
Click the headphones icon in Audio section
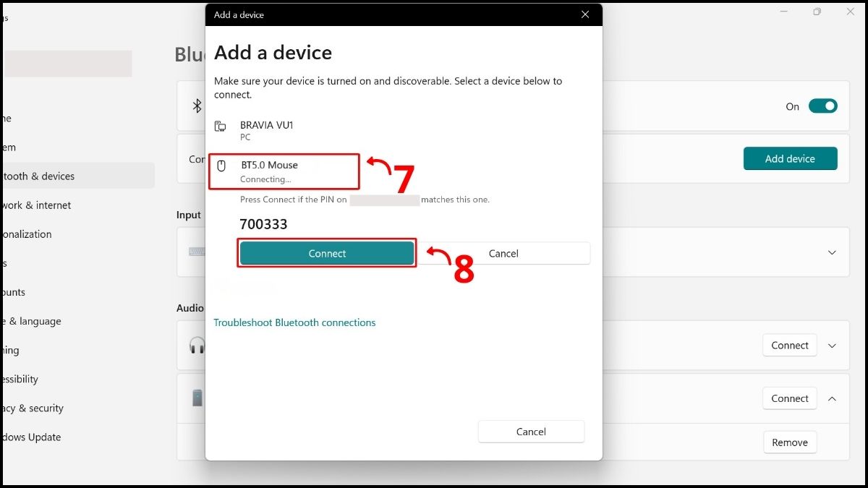(x=197, y=346)
